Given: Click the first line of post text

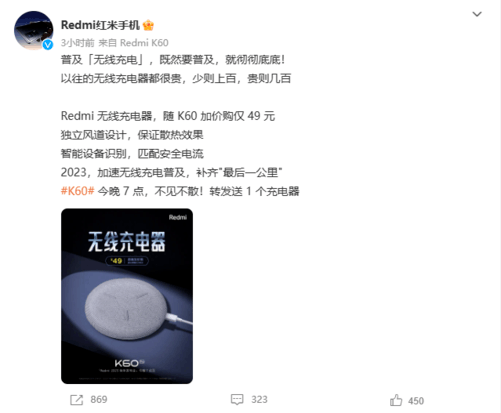Looking at the screenshot, I should coord(173,60).
